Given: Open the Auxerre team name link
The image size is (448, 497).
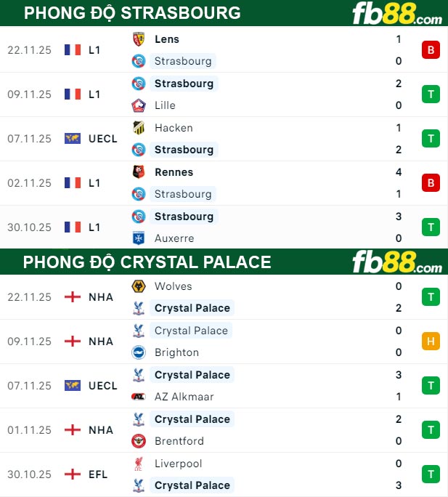Looking at the screenshot, I should coord(174,238).
